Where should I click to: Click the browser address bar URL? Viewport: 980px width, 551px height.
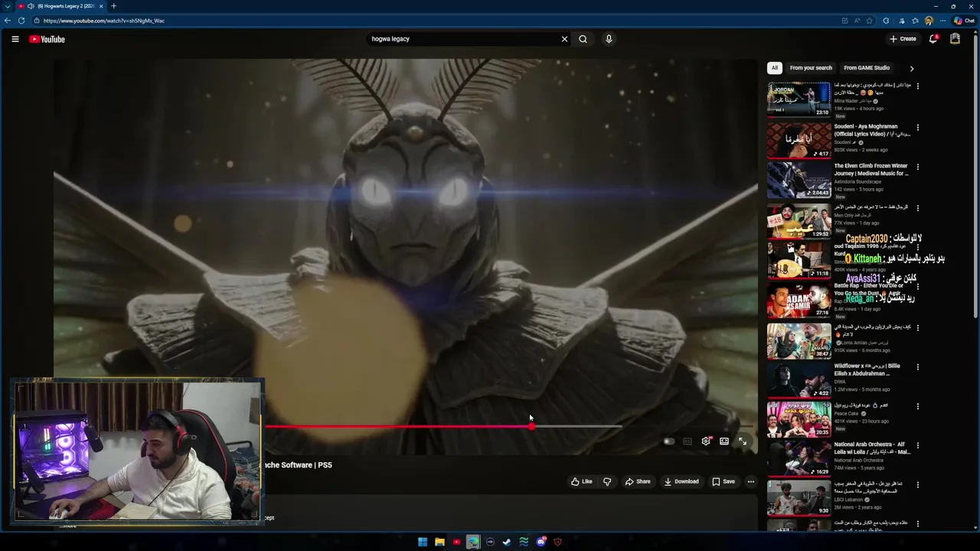pos(104,21)
